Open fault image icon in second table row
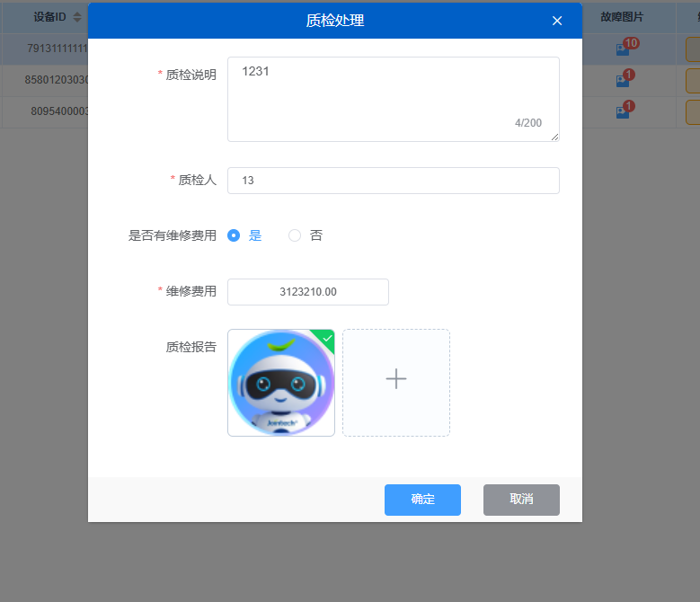The width and height of the screenshot is (700, 602). point(622,81)
